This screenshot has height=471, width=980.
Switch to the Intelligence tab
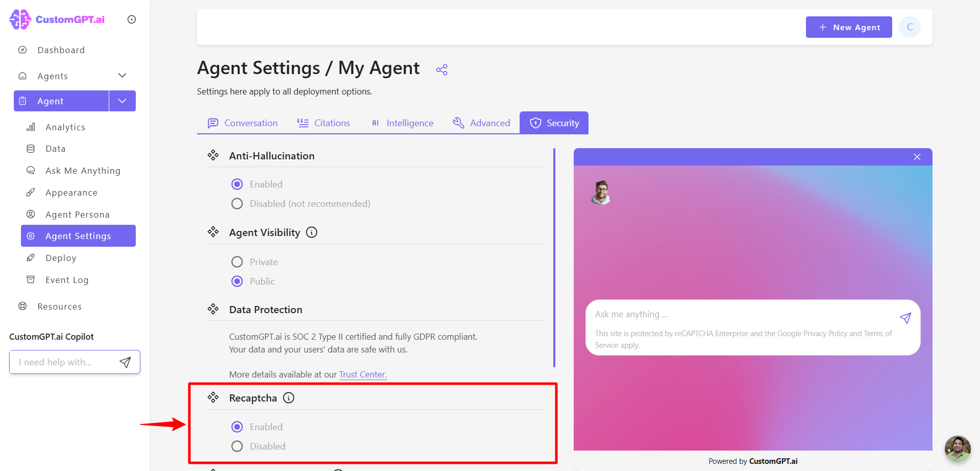tap(402, 123)
